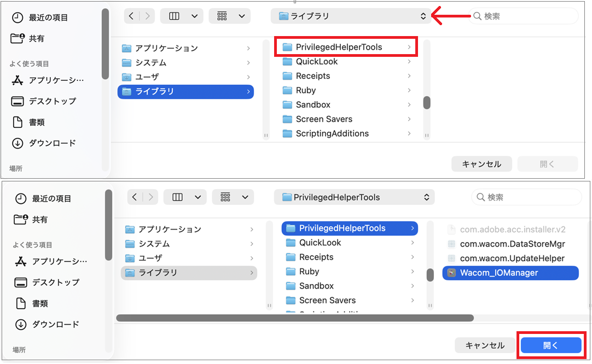
Task: Select デスクトップ in the lower dialog sidebar
Action: [x=47, y=282]
